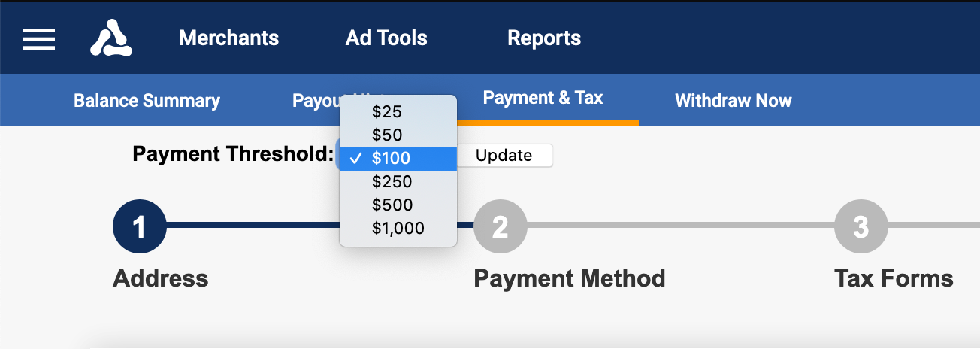
Task: Select the $1,000 threshold option
Action: pos(398,229)
